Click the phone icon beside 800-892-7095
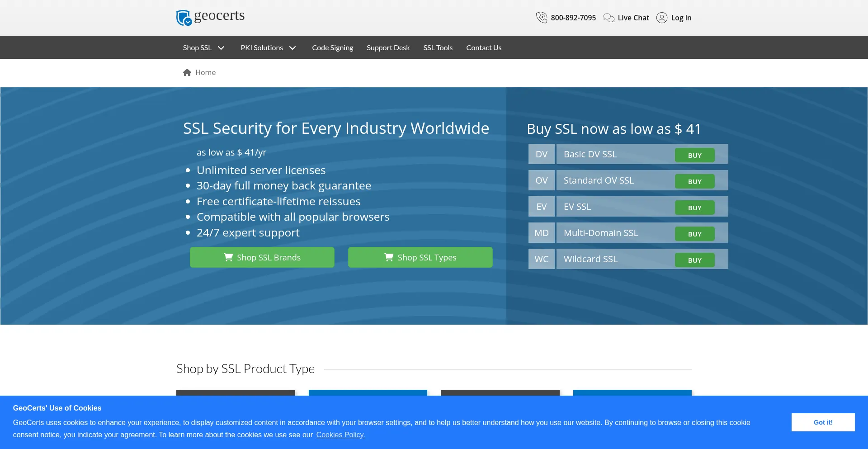 pos(542,18)
